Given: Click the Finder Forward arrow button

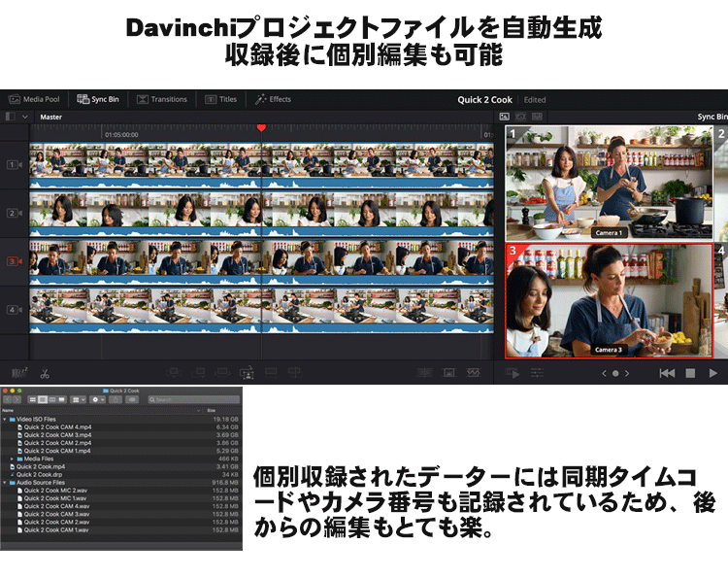Looking at the screenshot, I should coord(17,399).
